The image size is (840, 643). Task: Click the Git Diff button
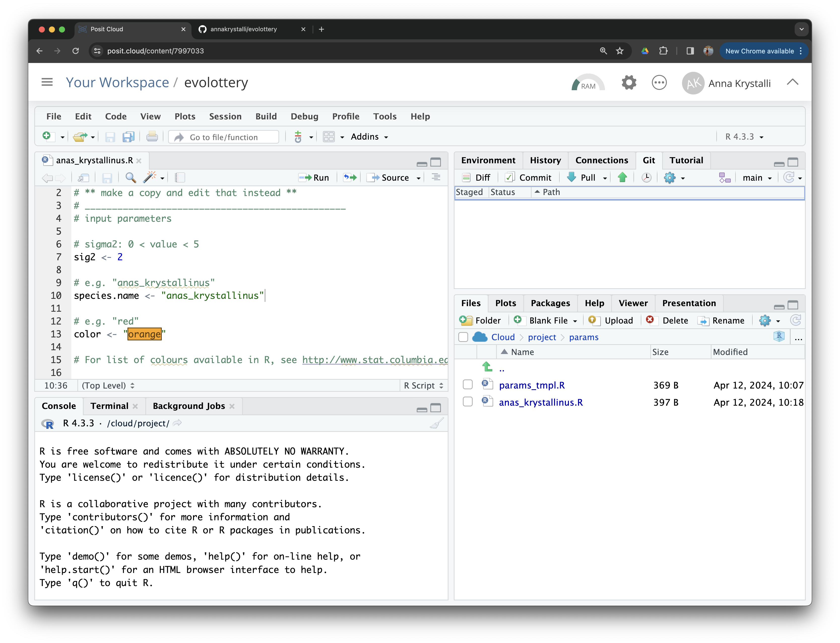pyautogui.click(x=476, y=178)
